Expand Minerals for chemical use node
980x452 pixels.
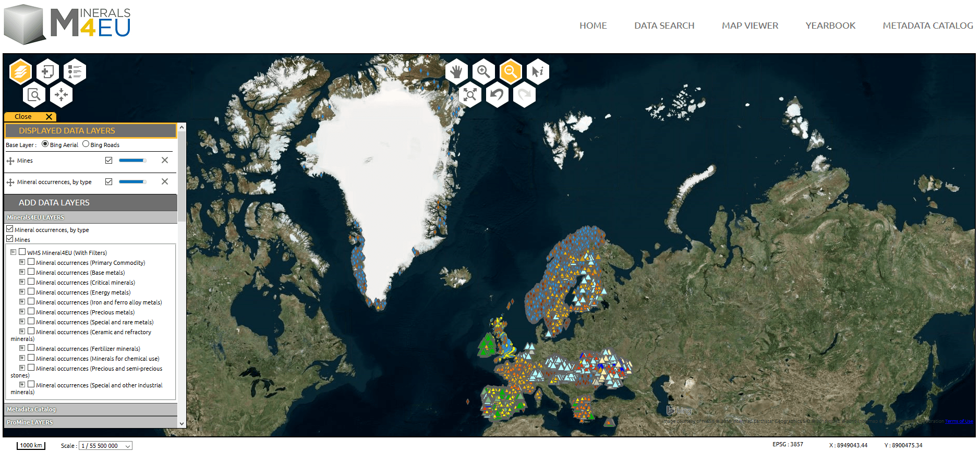click(22, 358)
